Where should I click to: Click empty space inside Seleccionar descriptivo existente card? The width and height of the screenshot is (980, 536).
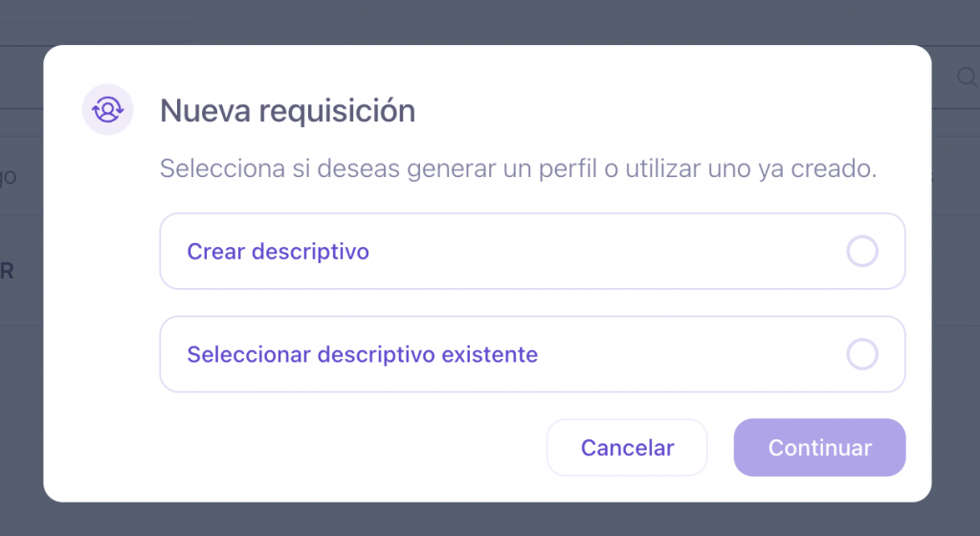coord(689,355)
